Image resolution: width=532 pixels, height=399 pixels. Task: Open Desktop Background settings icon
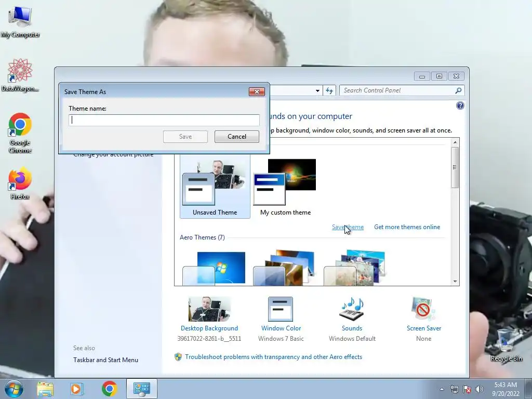[x=209, y=309]
